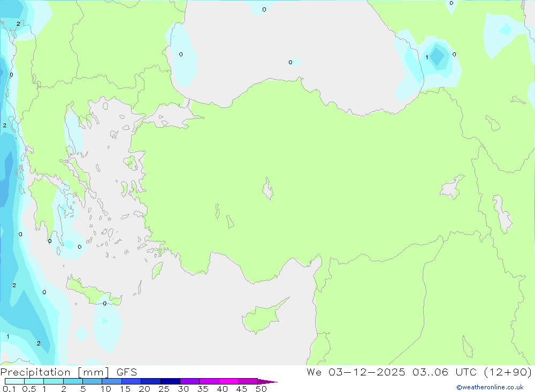Viewport: 535px width, 392px height.
Task: Pick the 10–15 mm legend color swatch
Action: pyautogui.click(x=112, y=381)
